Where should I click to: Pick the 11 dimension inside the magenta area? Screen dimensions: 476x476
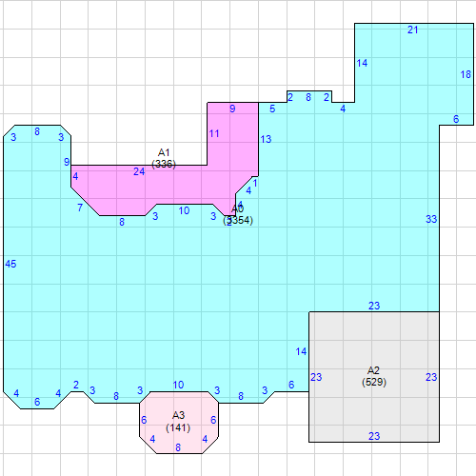[214, 133]
